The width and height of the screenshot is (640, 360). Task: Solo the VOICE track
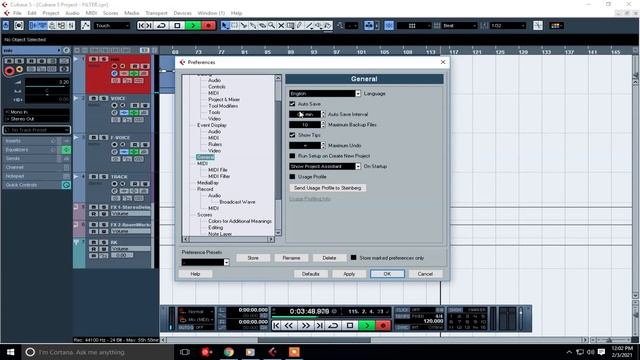click(x=104, y=98)
